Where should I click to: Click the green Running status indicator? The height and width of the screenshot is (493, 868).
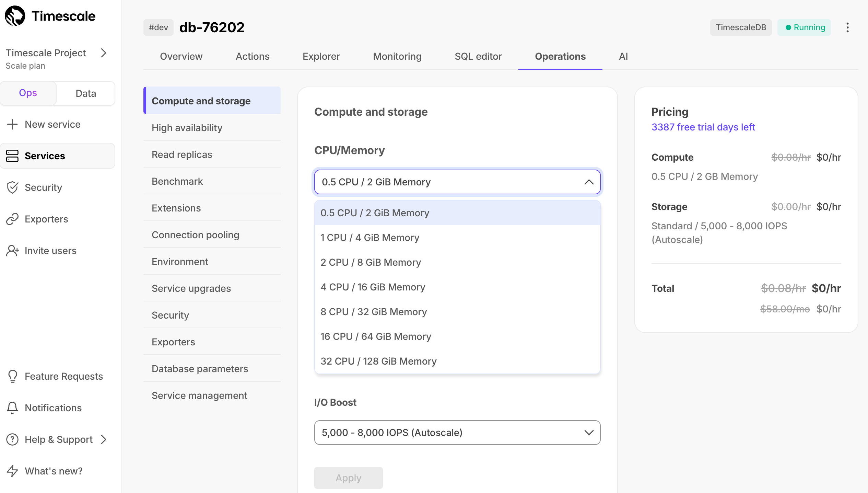pos(804,27)
